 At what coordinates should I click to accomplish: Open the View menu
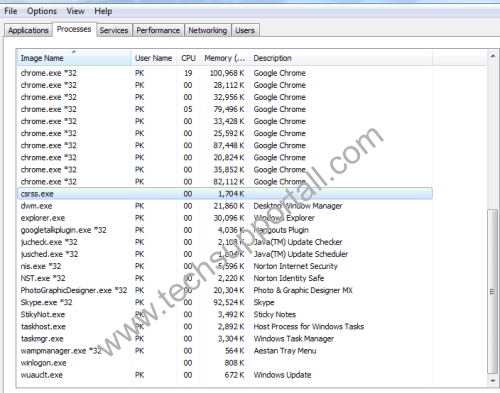pos(75,11)
